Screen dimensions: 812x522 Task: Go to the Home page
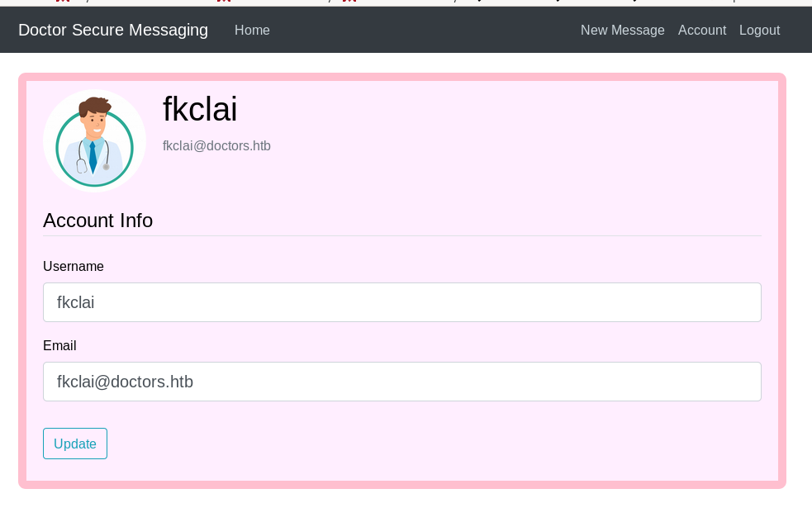[252, 30]
